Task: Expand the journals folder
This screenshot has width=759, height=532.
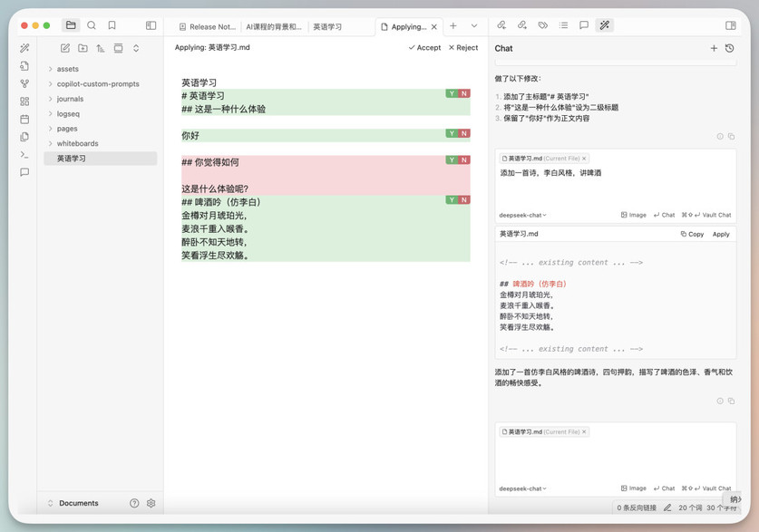Action: point(70,99)
